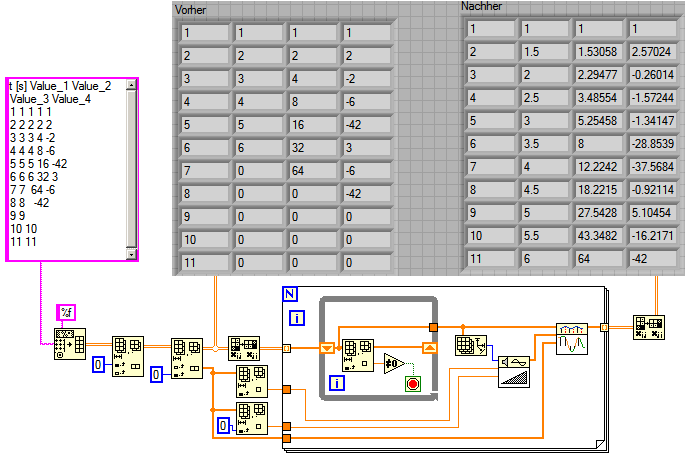Click the Nachher array label

coord(481,6)
